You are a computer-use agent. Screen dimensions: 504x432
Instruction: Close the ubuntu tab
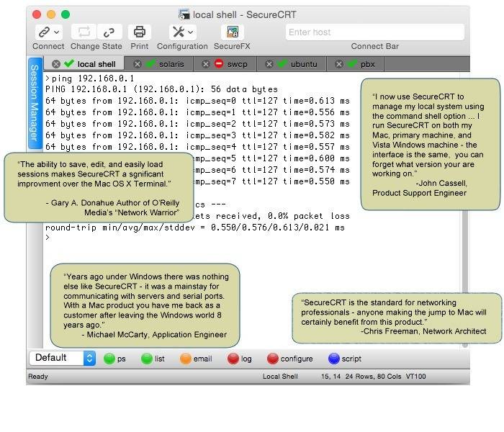(269, 64)
